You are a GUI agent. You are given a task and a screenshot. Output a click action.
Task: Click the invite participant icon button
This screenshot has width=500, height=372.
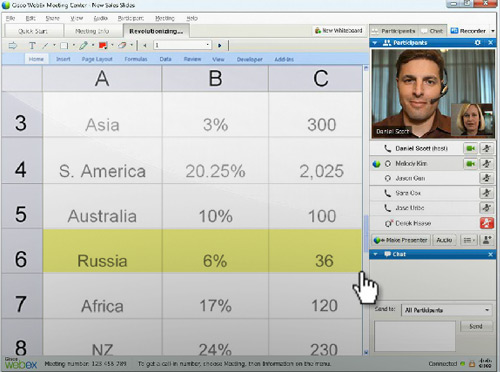[x=487, y=240]
